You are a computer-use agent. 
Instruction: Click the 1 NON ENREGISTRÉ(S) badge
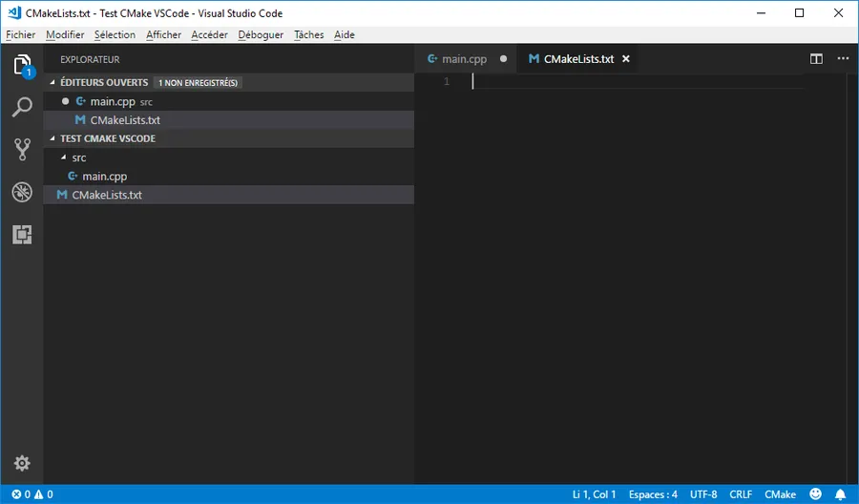click(198, 83)
